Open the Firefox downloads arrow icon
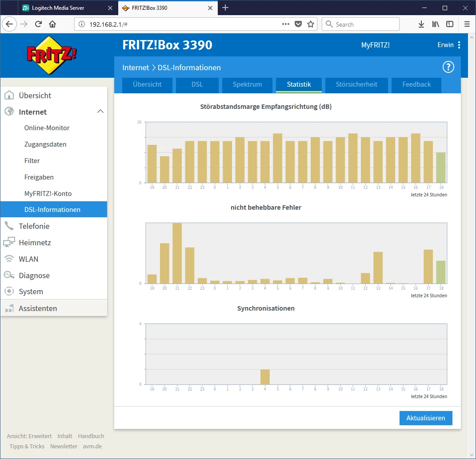 click(x=421, y=24)
